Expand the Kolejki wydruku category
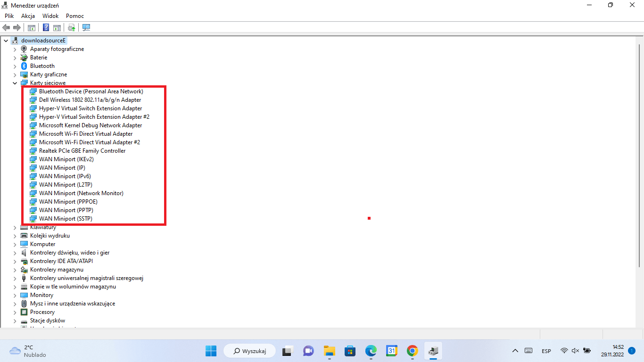Viewport: 644px width, 362px height. pyautogui.click(x=15, y=236)
